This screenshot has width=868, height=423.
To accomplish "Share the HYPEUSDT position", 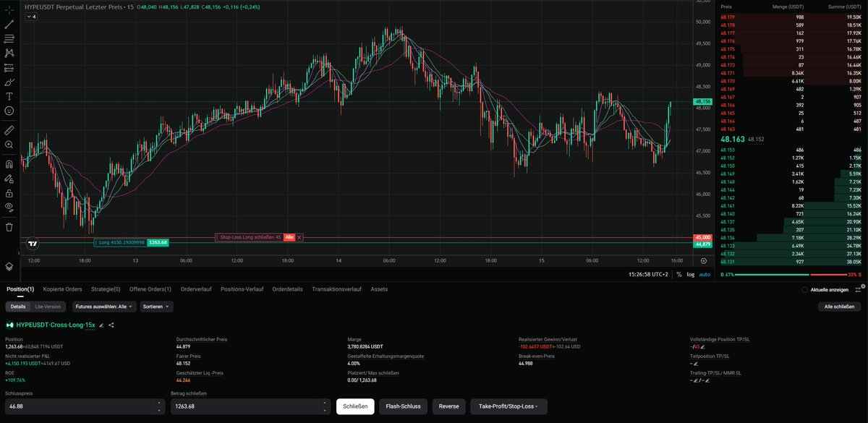I will 112,325.
